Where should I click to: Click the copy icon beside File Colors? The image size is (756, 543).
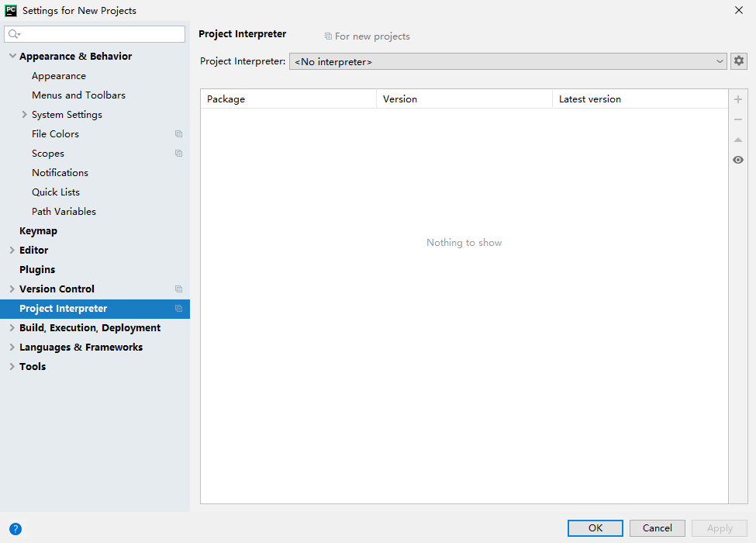(179, 134)
